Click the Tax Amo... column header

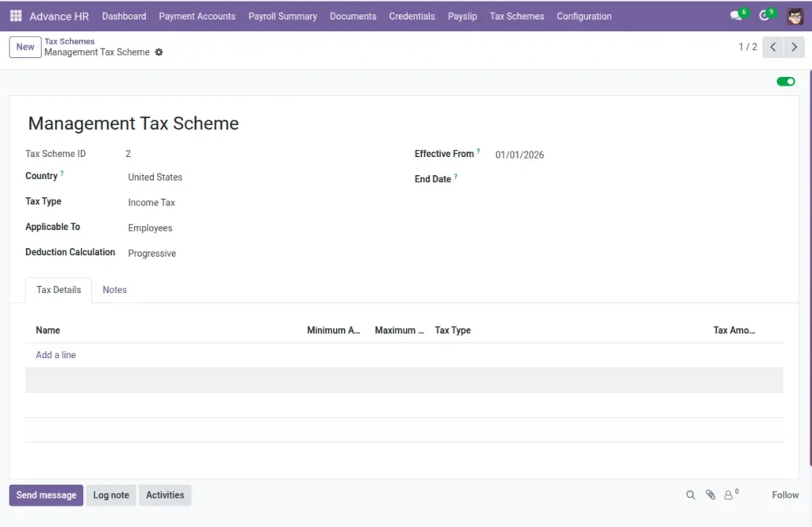pyautogui.click(x=733, y=330)
